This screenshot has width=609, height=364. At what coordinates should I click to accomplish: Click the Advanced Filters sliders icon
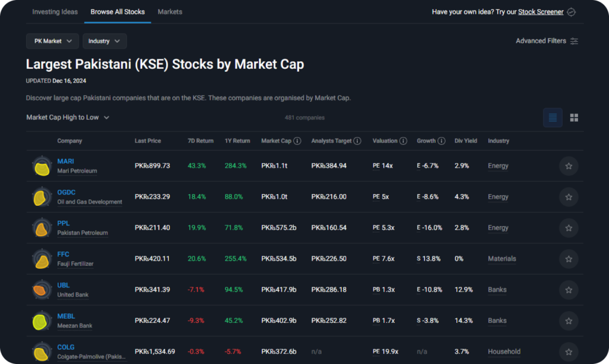coord(574,41)
